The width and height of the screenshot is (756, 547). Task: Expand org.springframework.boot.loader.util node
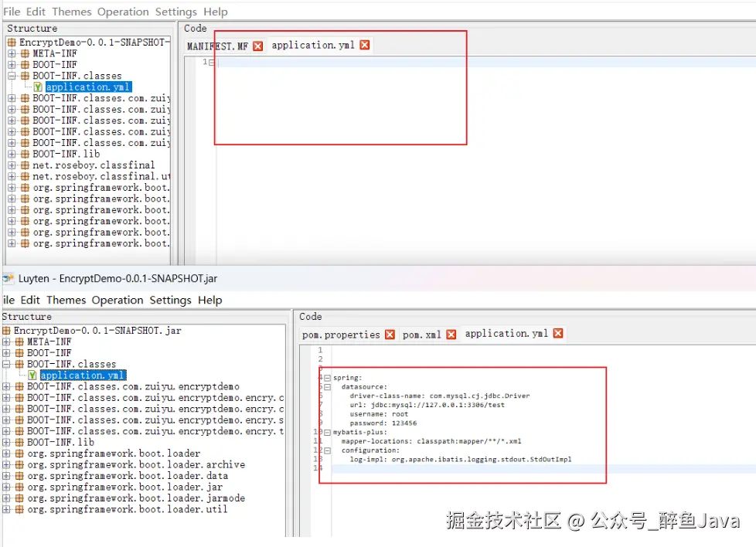[6, 509]
